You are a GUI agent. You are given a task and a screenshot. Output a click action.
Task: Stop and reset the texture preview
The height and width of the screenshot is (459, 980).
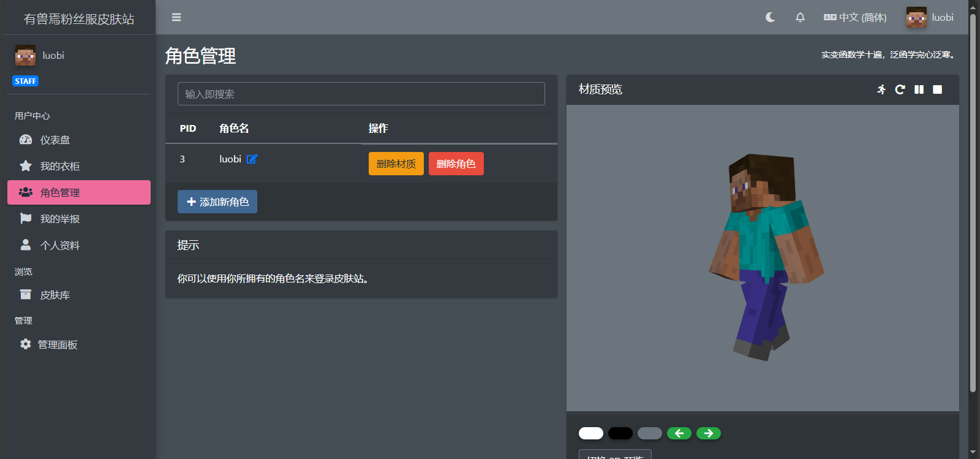click(x=937, y=89)
